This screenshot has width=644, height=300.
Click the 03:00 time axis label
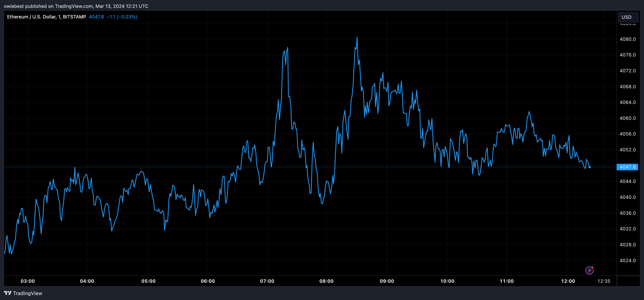click(x=28, y=281)
